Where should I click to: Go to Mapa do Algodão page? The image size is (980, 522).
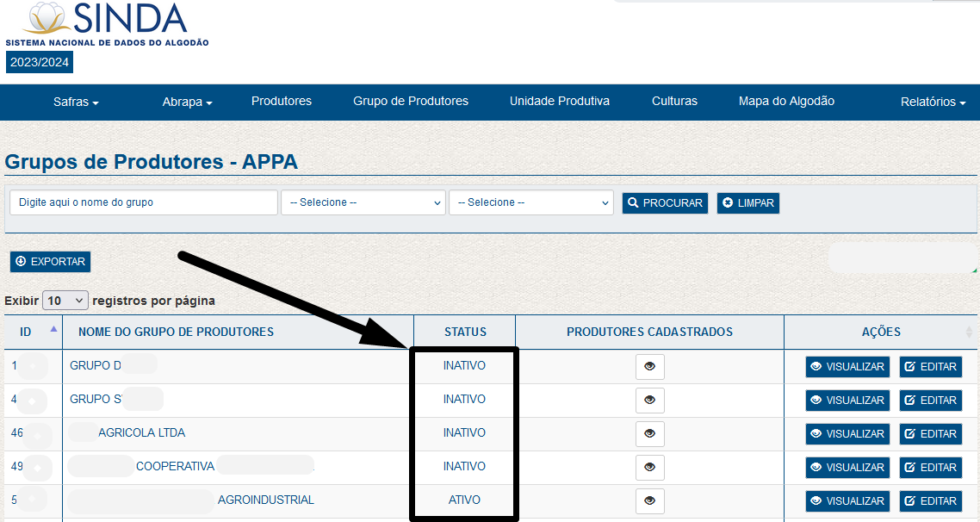tap(786, 101)
